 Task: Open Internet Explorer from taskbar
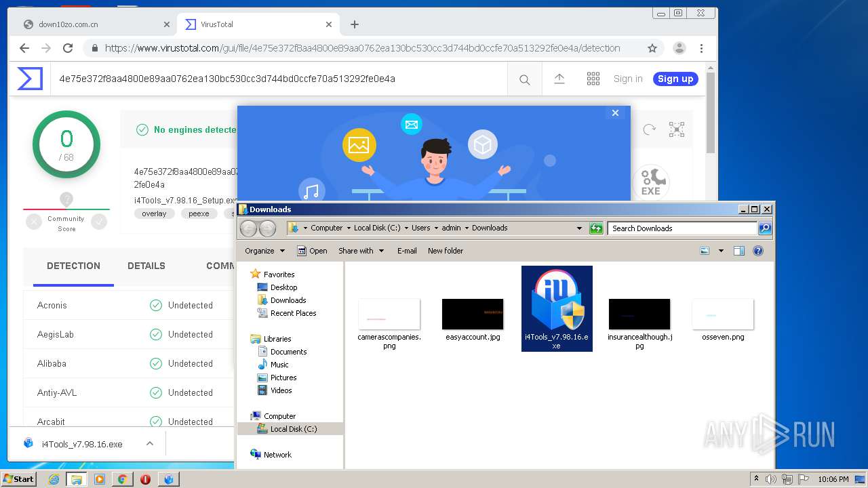pos(54,479)
